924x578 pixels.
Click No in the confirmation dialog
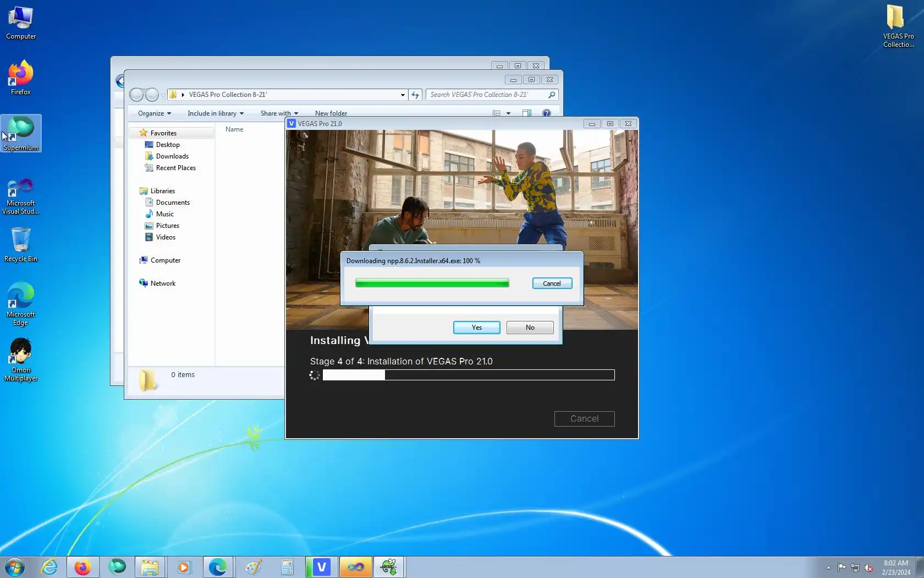coord(530,328)
